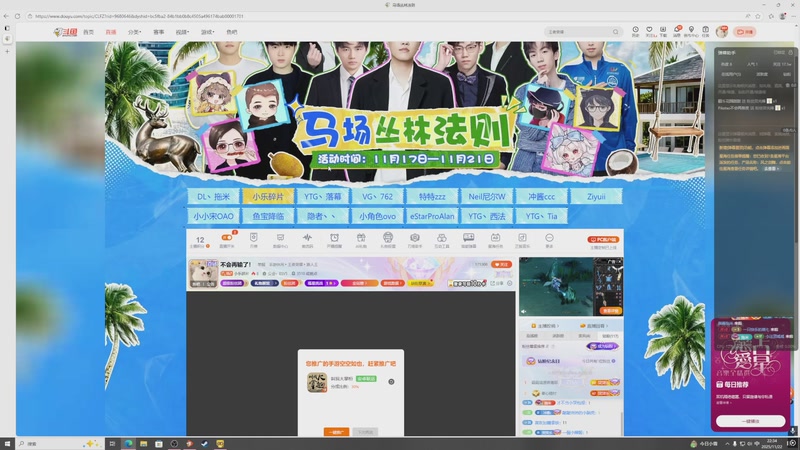Select the VG、762 streamer tab
Screen dimensions: 800x450
click(377, 196)
